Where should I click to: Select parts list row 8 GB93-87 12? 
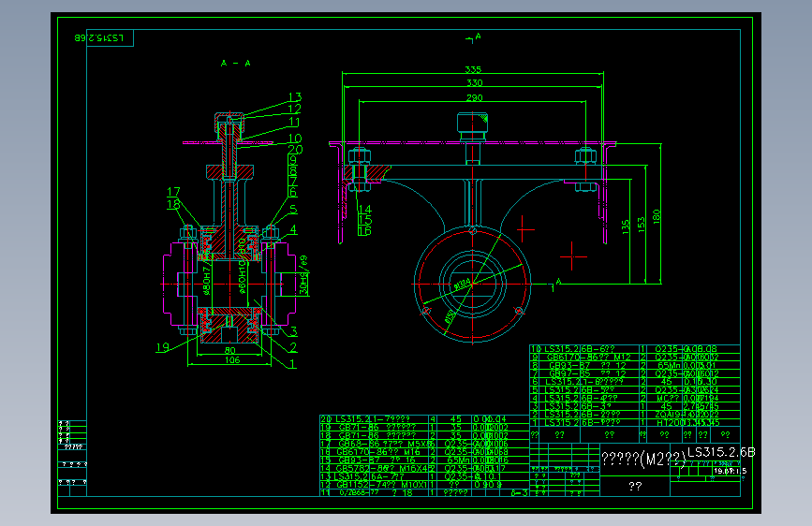[635, 366]
